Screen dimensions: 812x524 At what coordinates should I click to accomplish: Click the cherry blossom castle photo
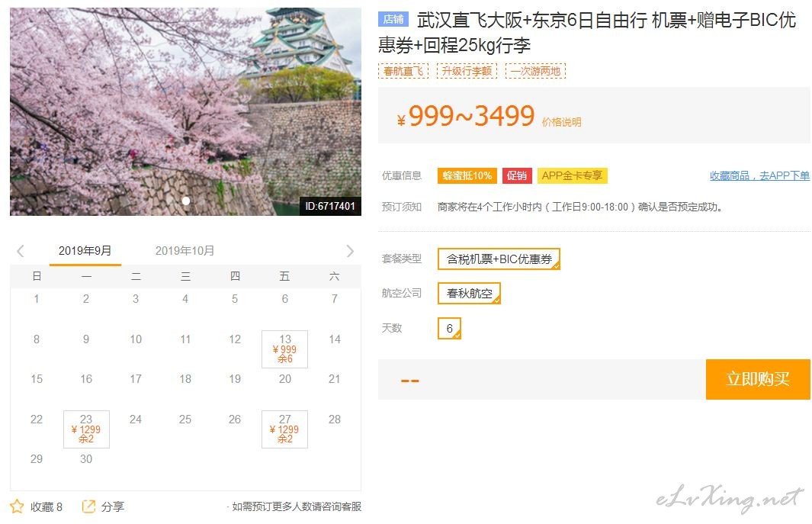click(x=185, y=111)
